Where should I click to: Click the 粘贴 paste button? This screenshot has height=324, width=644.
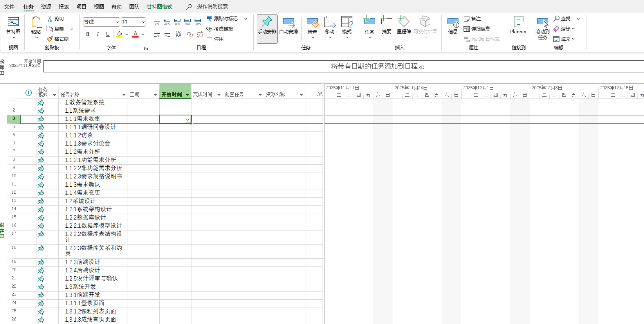[36, 25]
